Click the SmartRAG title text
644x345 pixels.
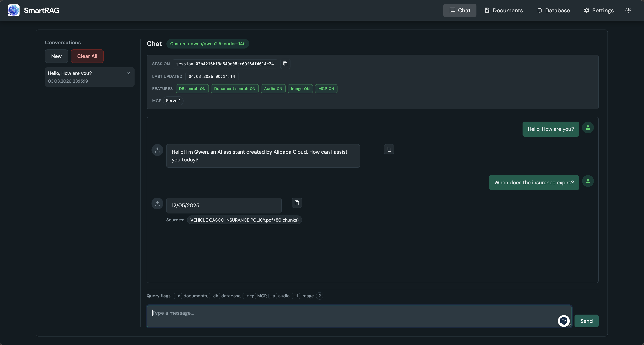point(41,10)
